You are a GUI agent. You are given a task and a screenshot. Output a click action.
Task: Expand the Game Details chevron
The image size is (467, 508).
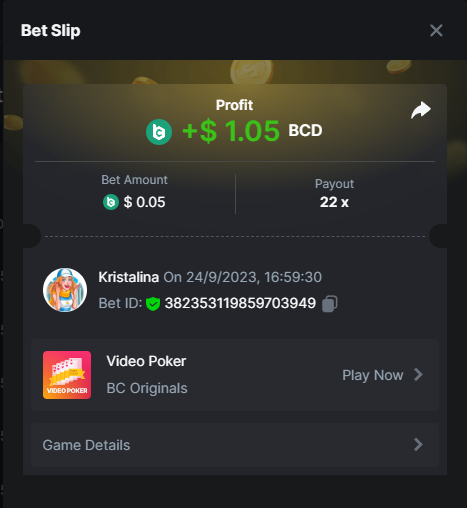pyautogui.click(x=418, y=445)
